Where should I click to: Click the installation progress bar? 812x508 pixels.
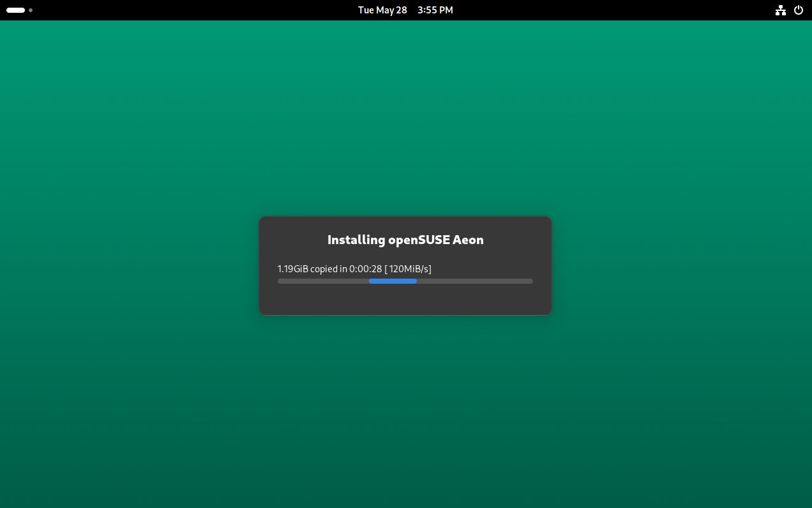click(405, 281)
